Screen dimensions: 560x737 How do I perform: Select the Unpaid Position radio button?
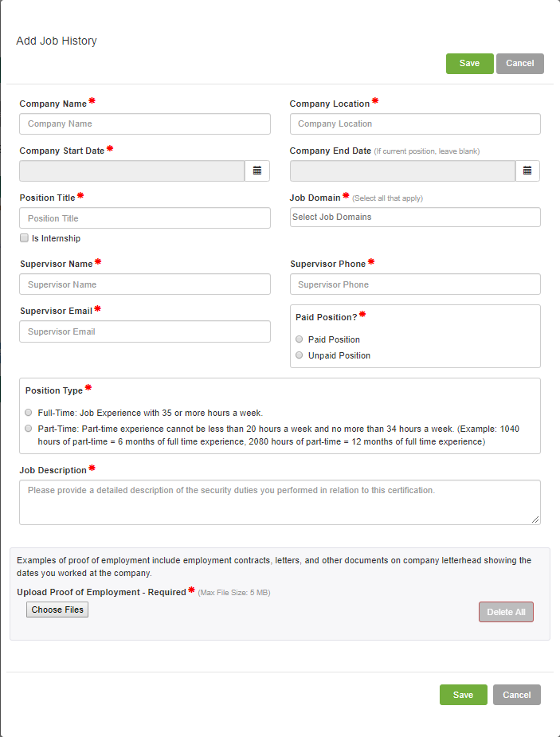pos(299,355)
